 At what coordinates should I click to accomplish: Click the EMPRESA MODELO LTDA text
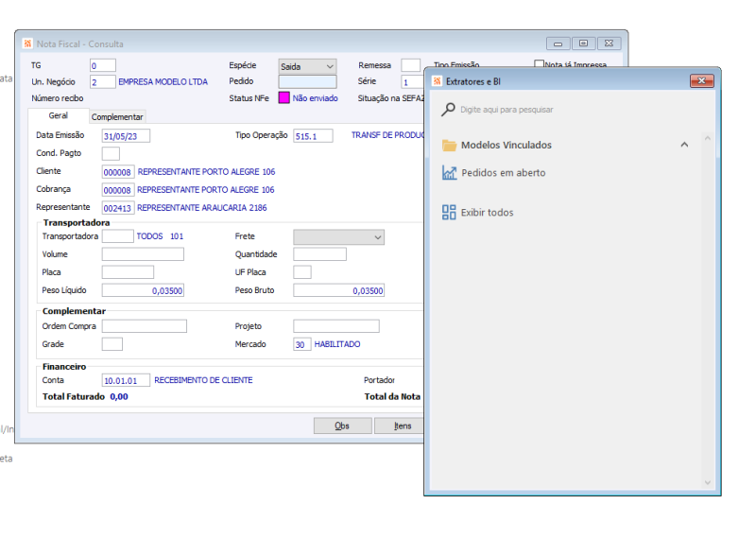point(163,82)
